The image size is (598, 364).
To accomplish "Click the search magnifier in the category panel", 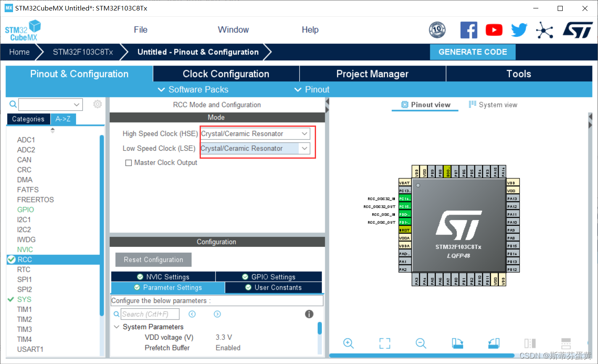I will tap(13, 104).
